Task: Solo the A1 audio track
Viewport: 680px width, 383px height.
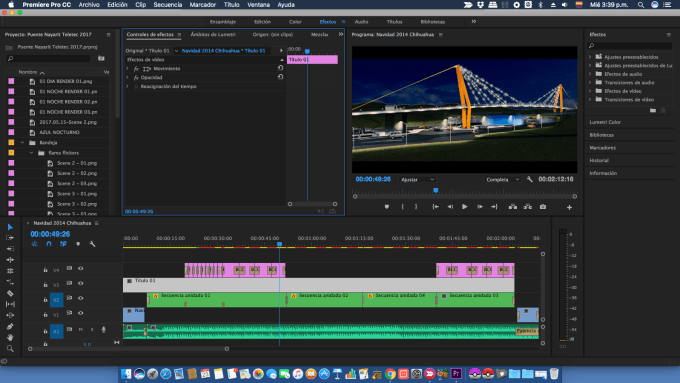Action: (92, 330)
